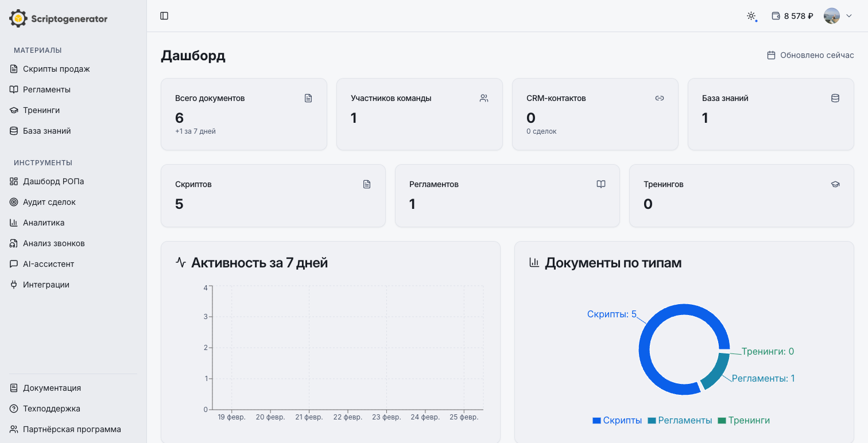The image size is (868, 443).
Task: Click the Всего документов stat card
Action: (244, 114)
